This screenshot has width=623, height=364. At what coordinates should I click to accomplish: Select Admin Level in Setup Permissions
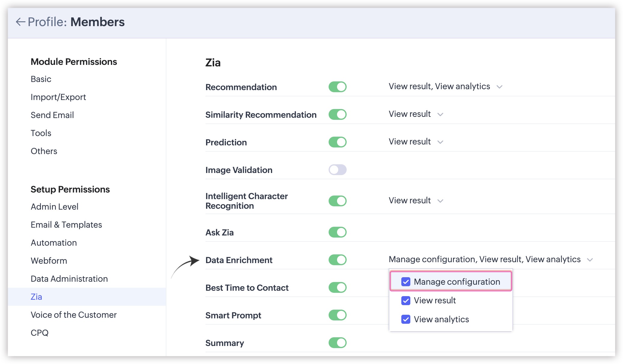tap(54, 207)
